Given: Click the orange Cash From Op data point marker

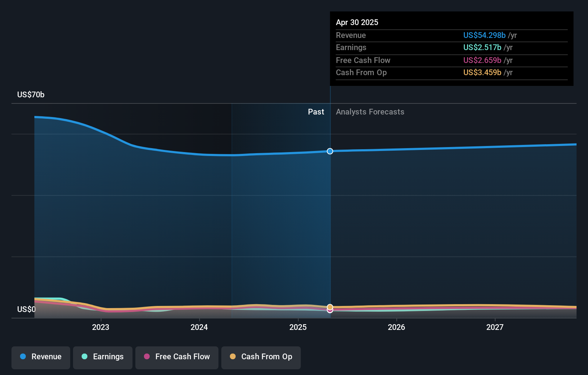Looking at the screenshot, I should (330, 307).
